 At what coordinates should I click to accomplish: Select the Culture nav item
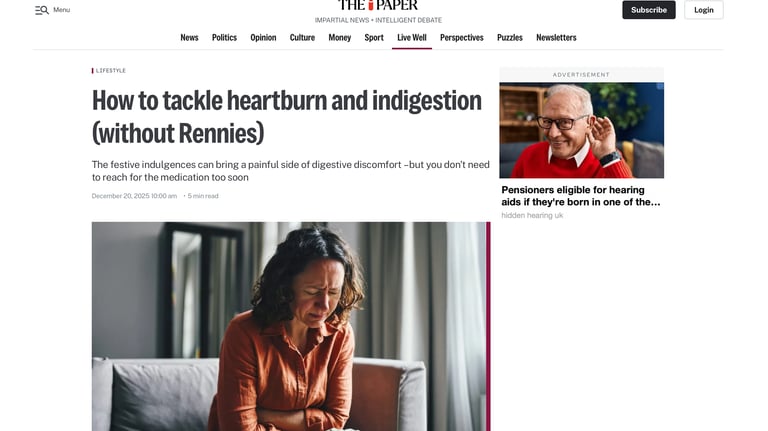coord(302,38)
